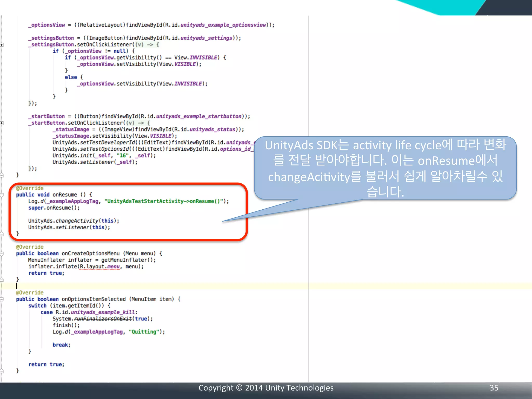The image size is (532, 399).
Task: Click the _optionsView.setVisibility(View.INVISIBLE) line
Action: [x=142, y=84]
